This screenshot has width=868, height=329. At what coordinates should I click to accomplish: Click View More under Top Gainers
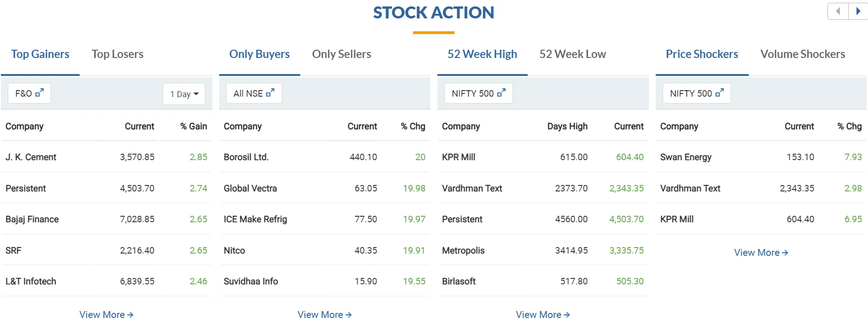[106, 315]
